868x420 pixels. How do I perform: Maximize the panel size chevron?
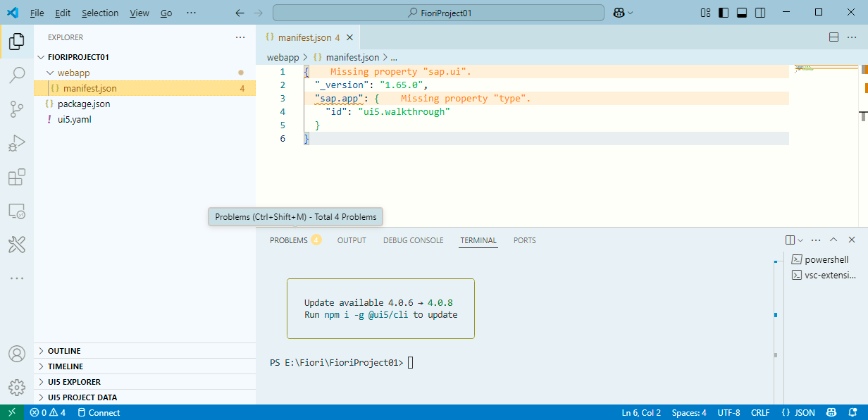point(834,240)
